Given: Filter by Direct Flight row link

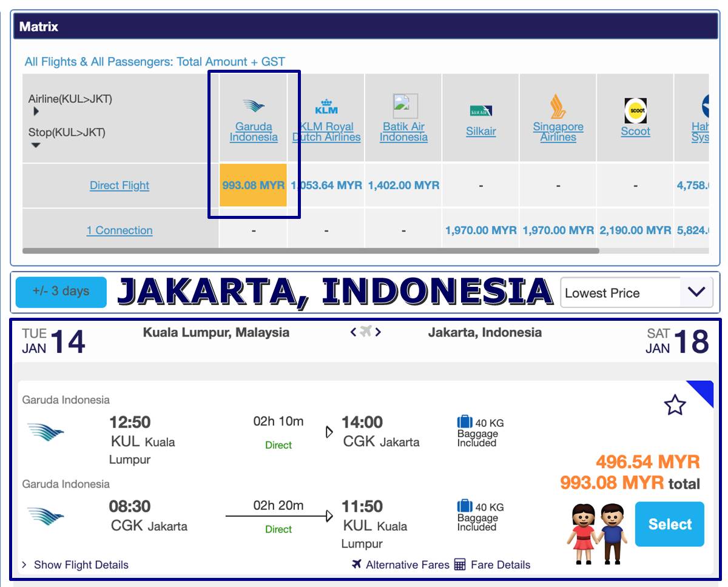Looking at the screenshot, I should tap(120, 186).
